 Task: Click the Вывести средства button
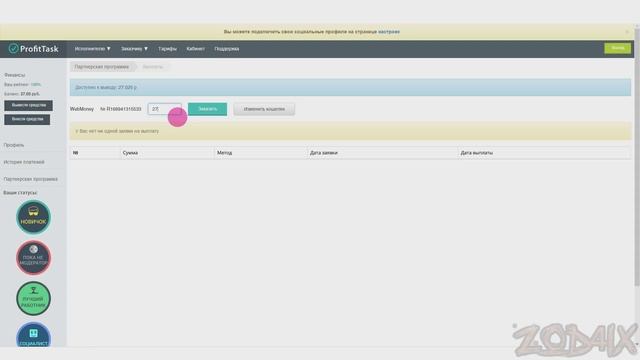(29, 105)
